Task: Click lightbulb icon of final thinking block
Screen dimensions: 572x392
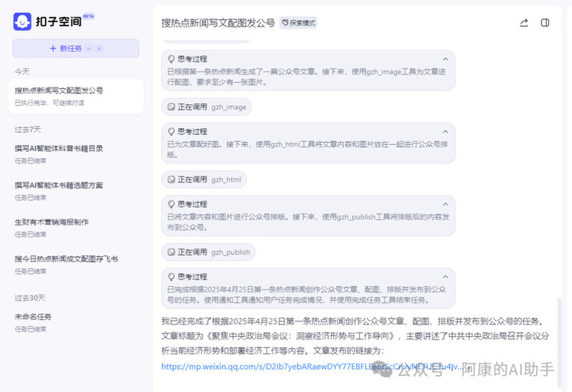Action: [170, 277]
